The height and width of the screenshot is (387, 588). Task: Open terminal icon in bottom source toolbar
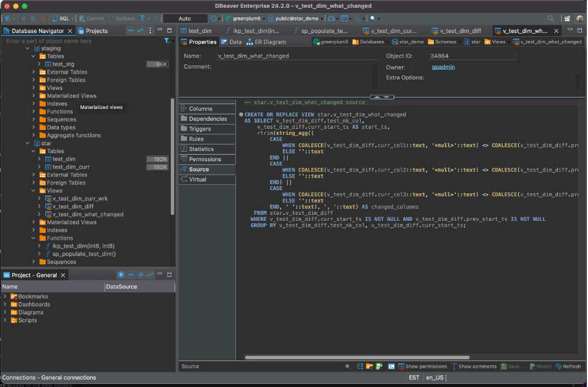coord(391,366)
